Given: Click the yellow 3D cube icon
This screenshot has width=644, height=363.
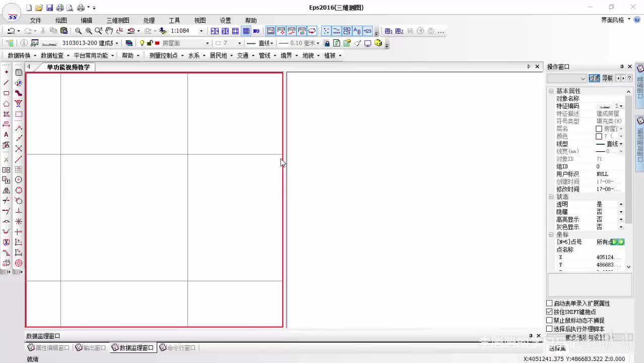Looking at the screenshot, I should pyautogui.click(x=378, y=43).
